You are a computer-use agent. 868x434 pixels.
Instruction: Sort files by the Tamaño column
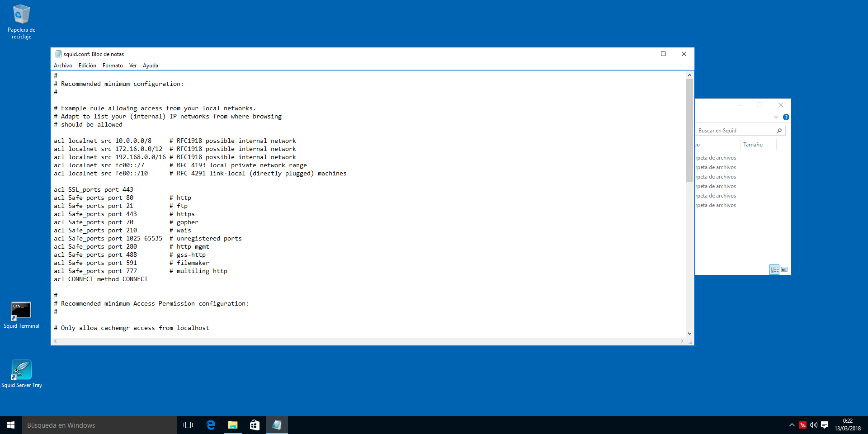click(753, 145)
